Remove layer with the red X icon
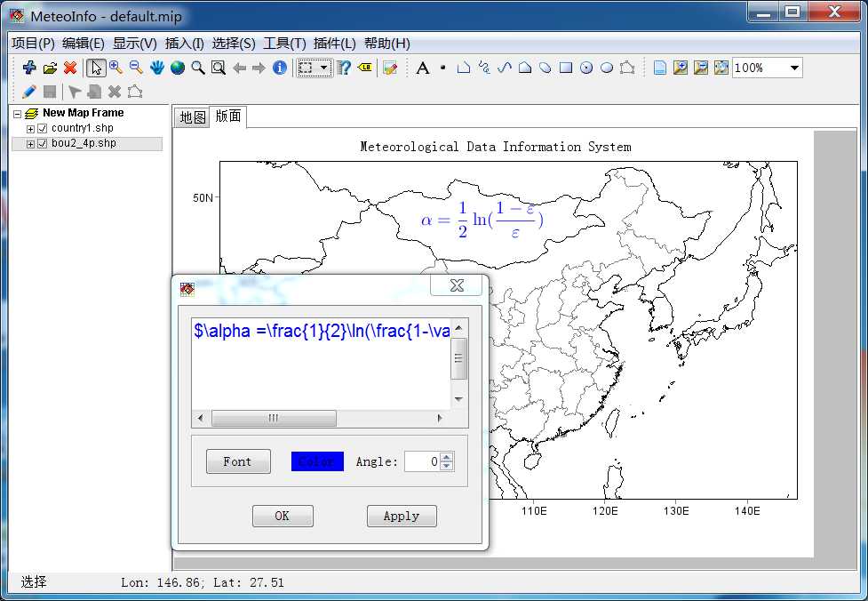868x601 pixels. [70, 68]
